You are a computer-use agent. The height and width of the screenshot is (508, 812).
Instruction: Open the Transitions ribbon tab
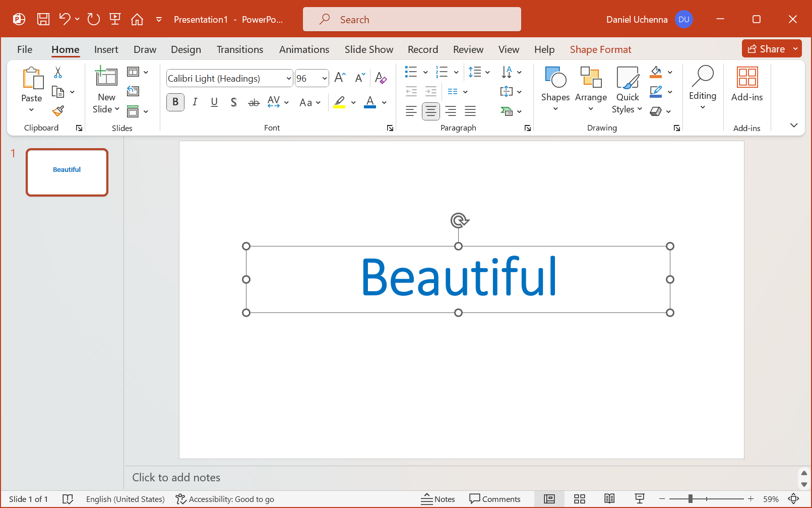239,49
